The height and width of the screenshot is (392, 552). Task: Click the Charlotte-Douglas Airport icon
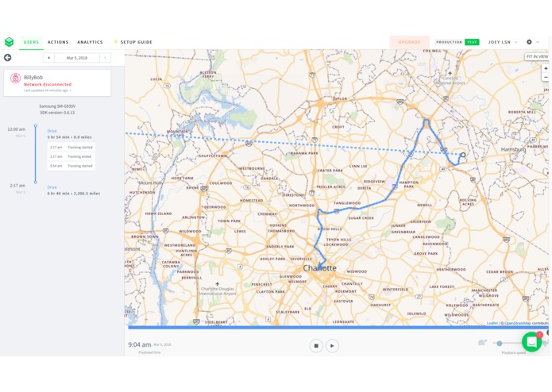(x=217, y=283)
